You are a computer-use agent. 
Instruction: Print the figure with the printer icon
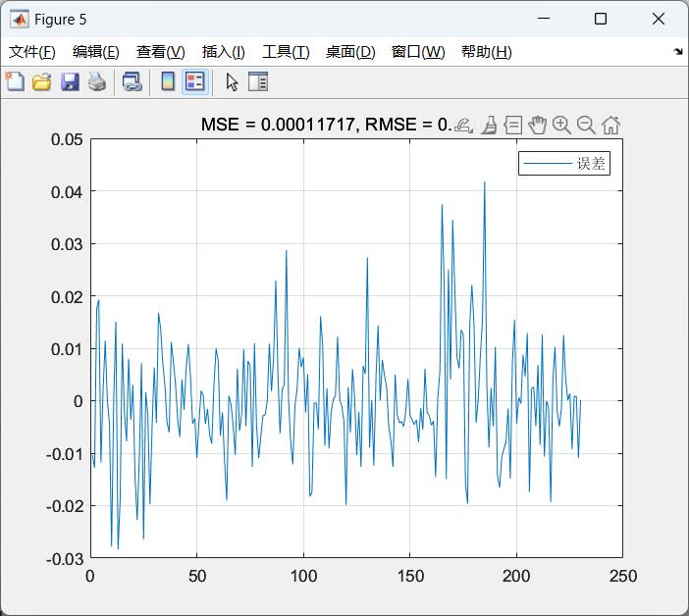96,82
